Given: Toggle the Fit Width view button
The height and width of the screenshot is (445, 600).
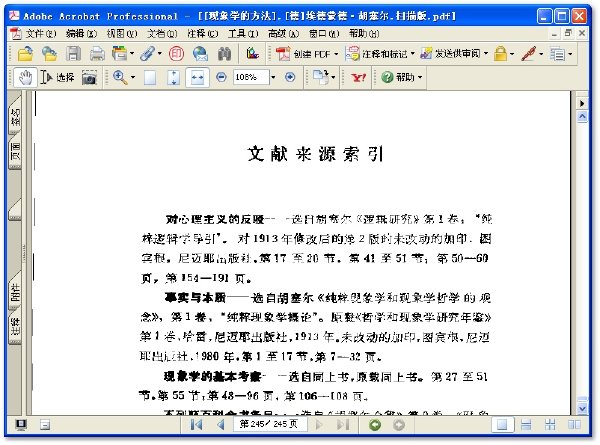Looking at the screenshot, I should [197, 77].
